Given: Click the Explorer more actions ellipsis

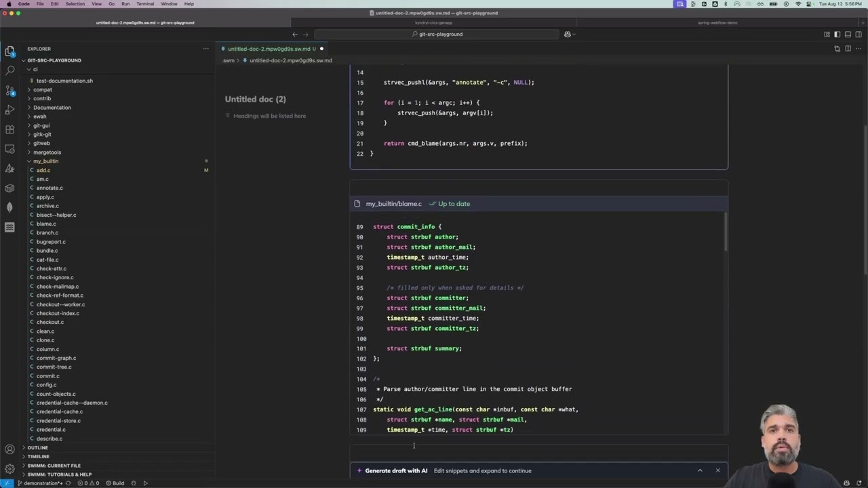Looking at the screenshot, I should point(205,49).
